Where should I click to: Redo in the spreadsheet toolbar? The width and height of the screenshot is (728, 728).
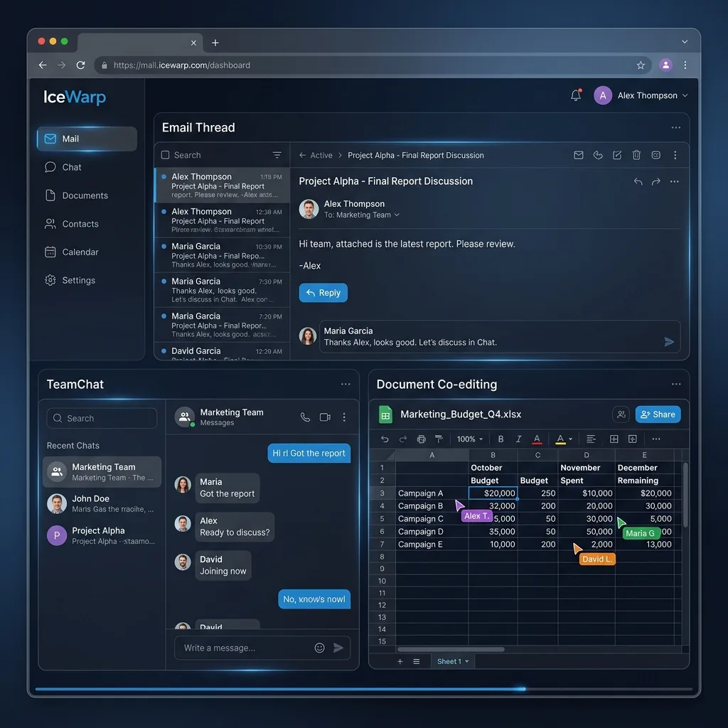coord(403,439)
